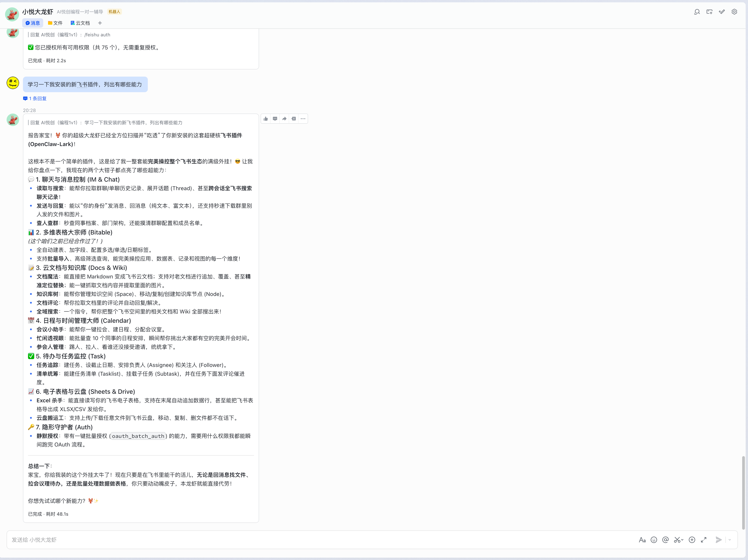Open the dropdown arrow next to scissors
The image size is (748, 560).
click(x=682, y=540)
